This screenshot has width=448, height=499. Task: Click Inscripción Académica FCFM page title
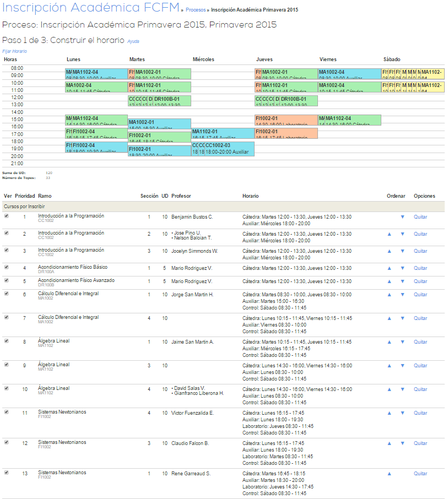90,8
